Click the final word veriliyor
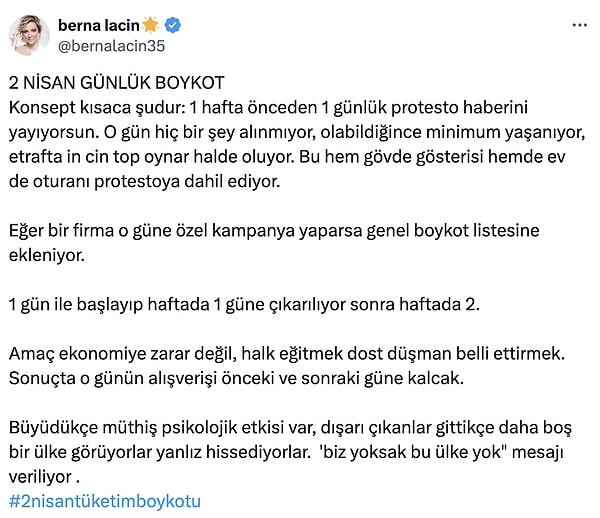The width and height of the screenshot is (600, 518). [x=40, y=477]
